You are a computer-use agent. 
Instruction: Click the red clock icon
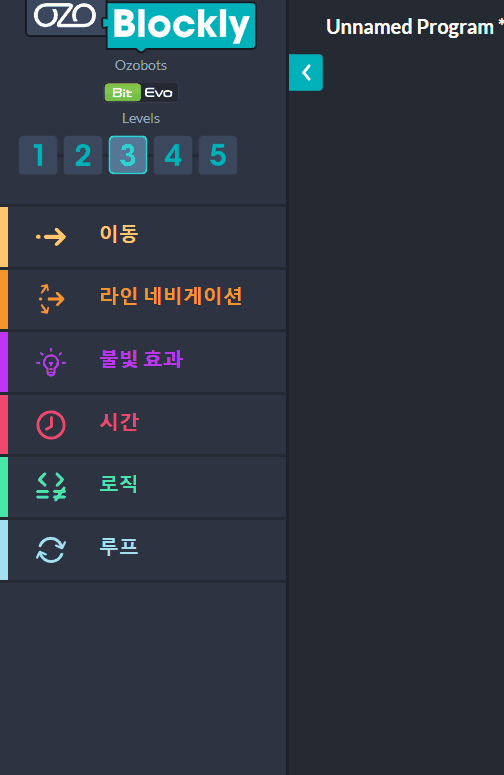(51, 425)
